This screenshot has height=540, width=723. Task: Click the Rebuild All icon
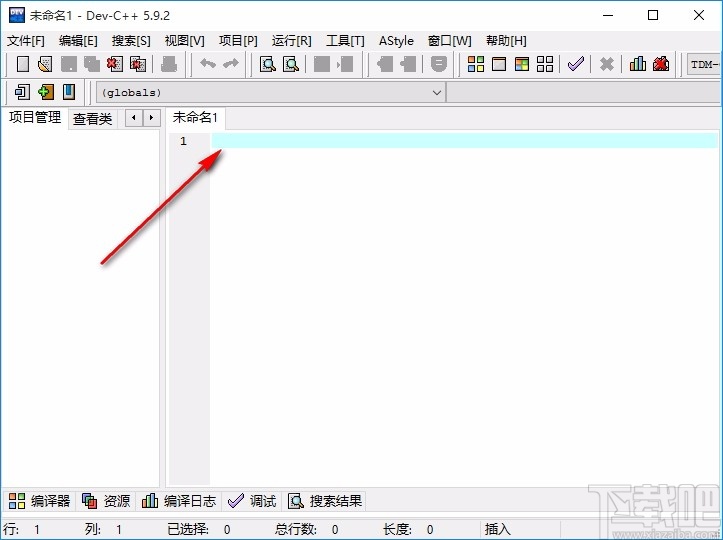tap(545, 64)
